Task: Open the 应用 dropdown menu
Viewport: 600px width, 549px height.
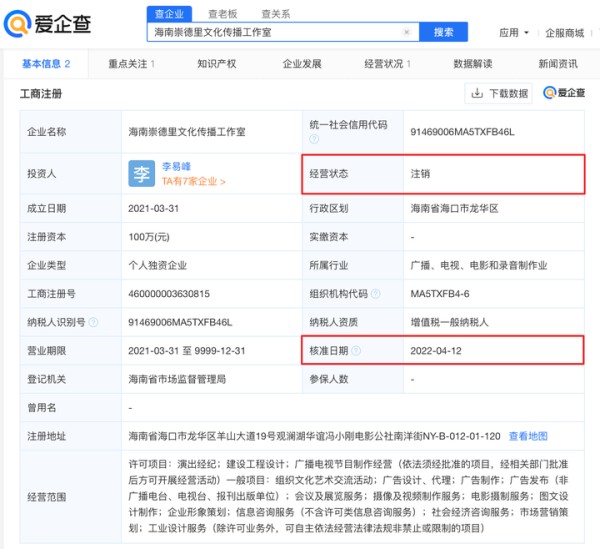Action: coord(514,33)
